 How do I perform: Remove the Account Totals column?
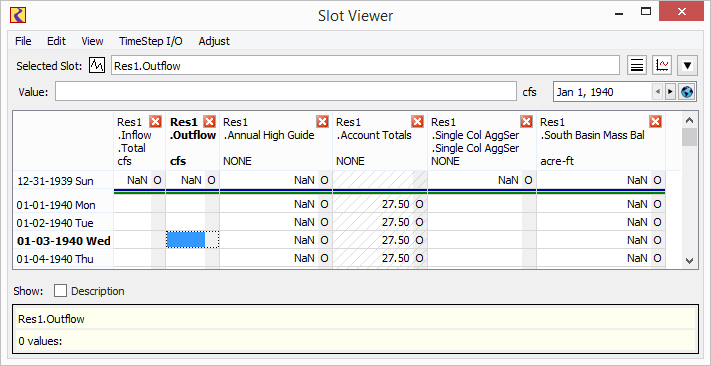pos(417,121)
